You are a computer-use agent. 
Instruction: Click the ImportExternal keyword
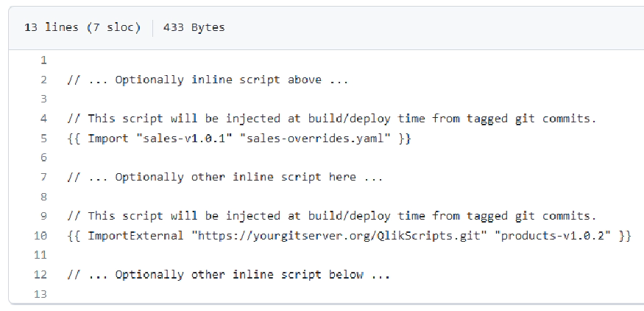pos(135,236)
